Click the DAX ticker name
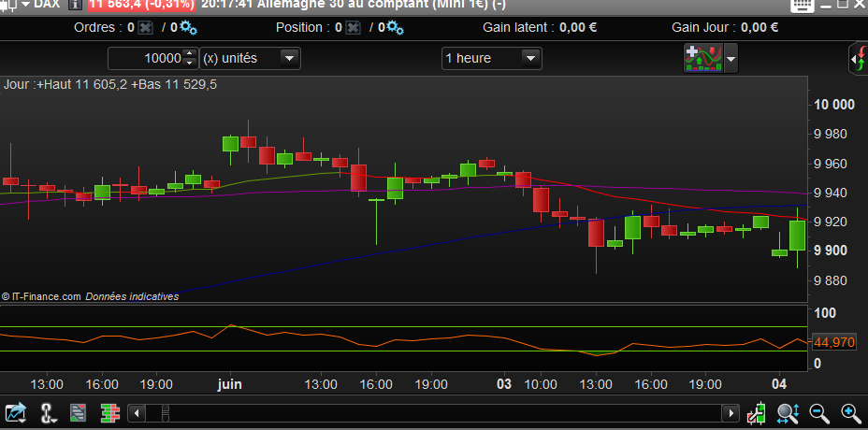The image size is (868, 430). point(47,5)
